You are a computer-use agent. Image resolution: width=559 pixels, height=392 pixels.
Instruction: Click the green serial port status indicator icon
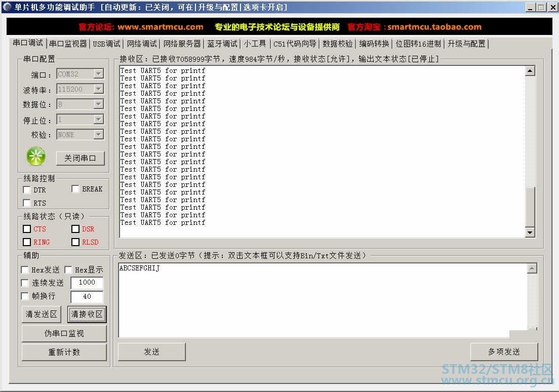(x=36, y=156)
